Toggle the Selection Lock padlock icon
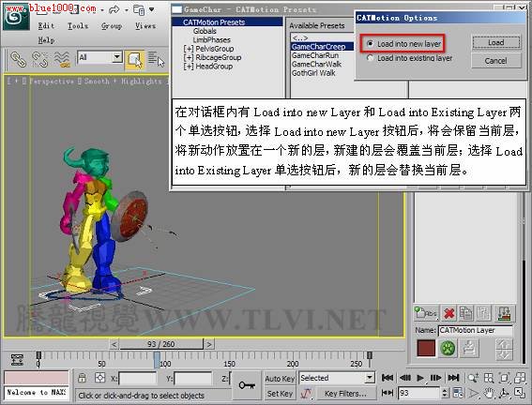The height and width of the screenshot is (405, 532). coord(83,378)
